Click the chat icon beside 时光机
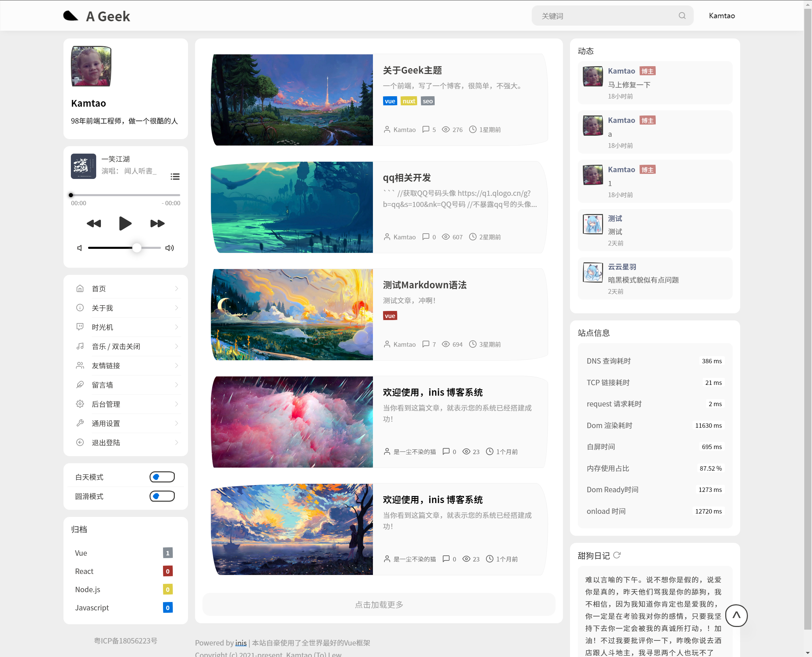Image resolution: width=812 pixels, height=657 pixels. 80,327
